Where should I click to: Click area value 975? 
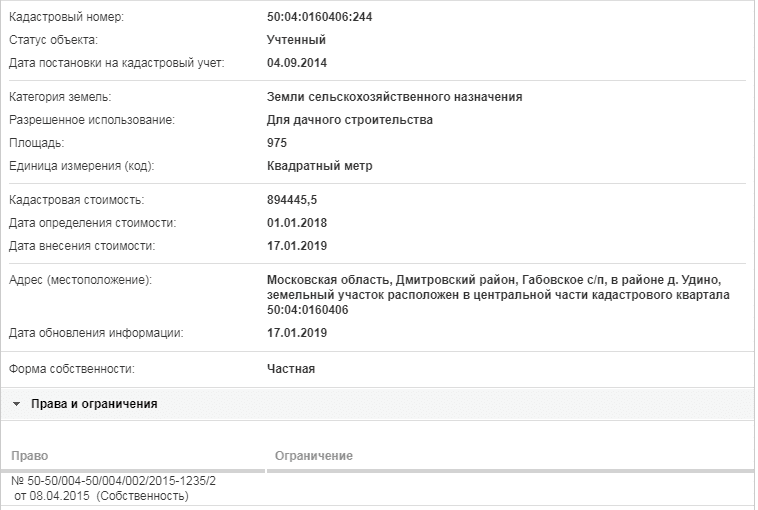tap(277, 143)
